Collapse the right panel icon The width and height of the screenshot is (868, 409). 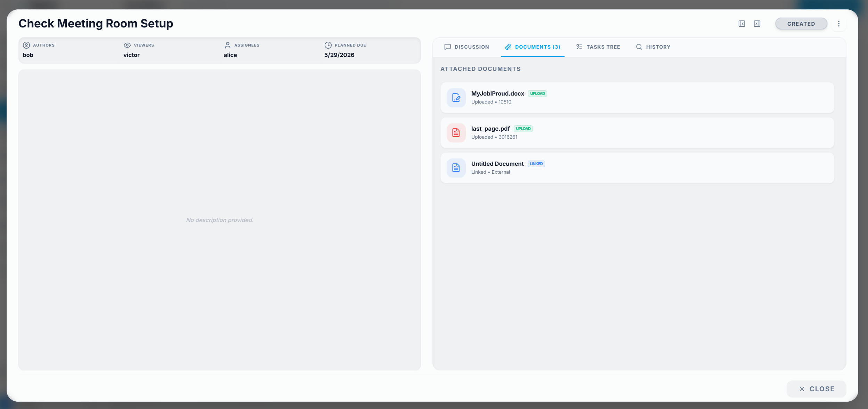pyautogui.click(x=757, y=24)
